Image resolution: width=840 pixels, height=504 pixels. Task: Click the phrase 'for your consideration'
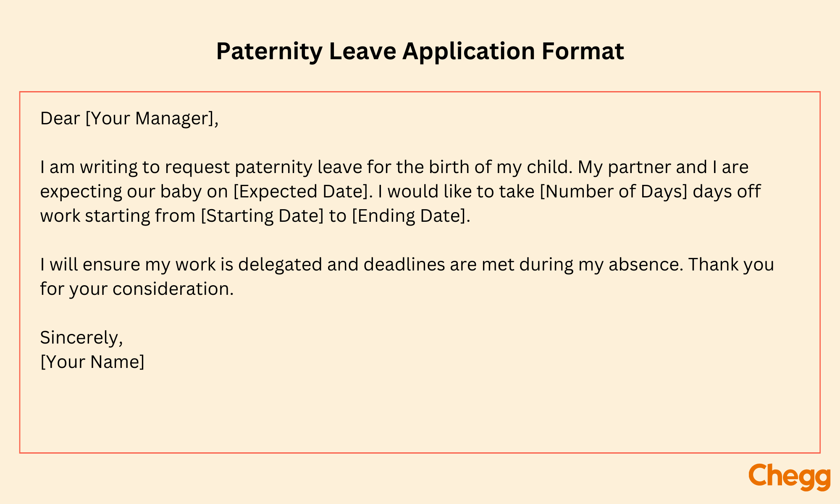136,289
